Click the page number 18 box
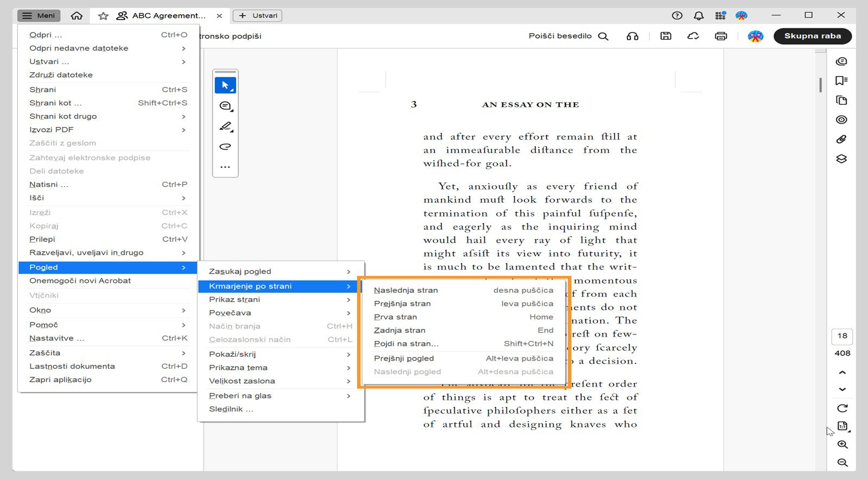868x480 pixels. (842, 336)
